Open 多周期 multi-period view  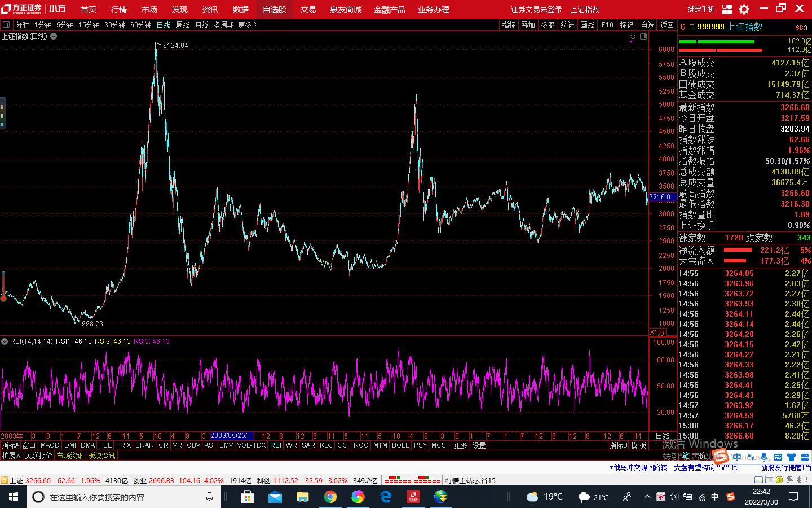pos(223,25)
